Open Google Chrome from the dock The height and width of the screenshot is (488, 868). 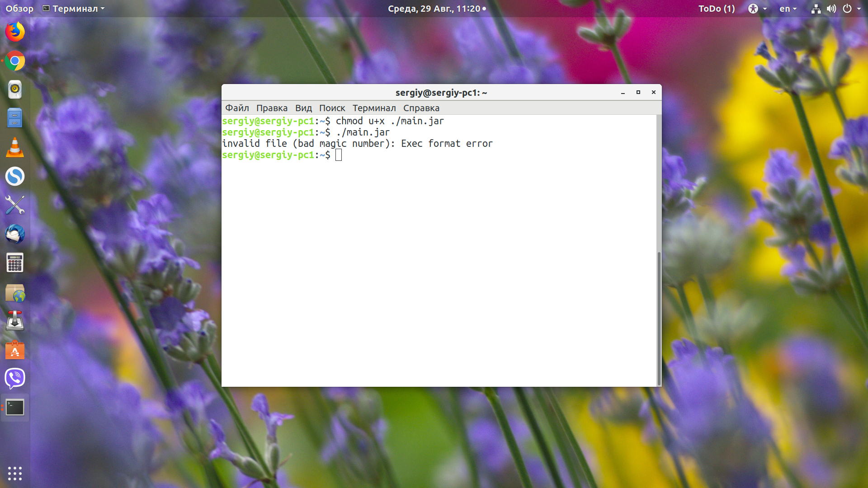(x=15, y=61)
